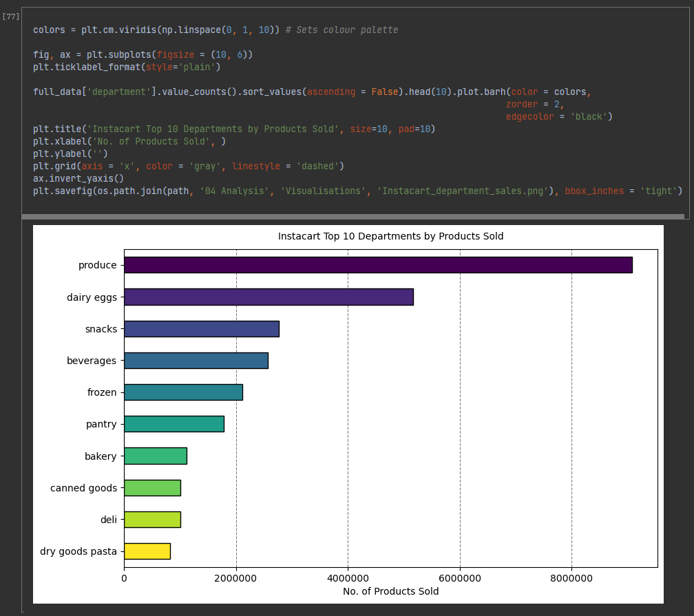The width and height of the screenshot is (694, 616).
Task: Click the 'zorder = 2,' argument line
Action: tap(535, 104)
